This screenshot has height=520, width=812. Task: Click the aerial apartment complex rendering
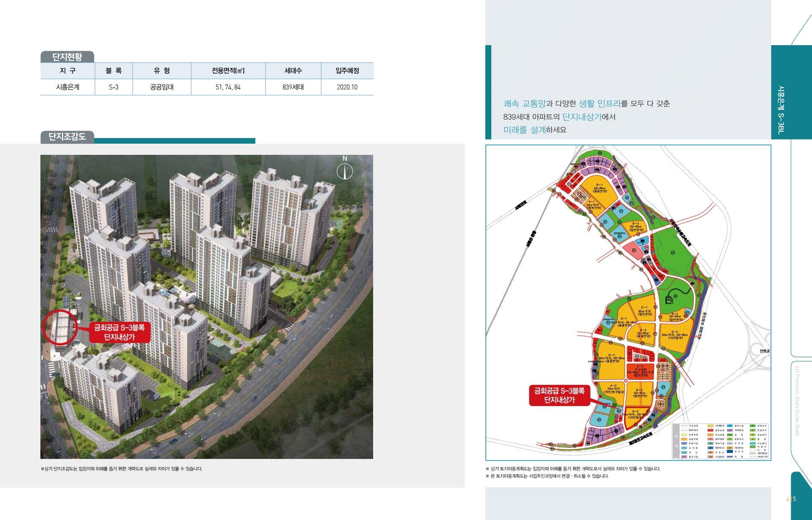coord(207,307)
